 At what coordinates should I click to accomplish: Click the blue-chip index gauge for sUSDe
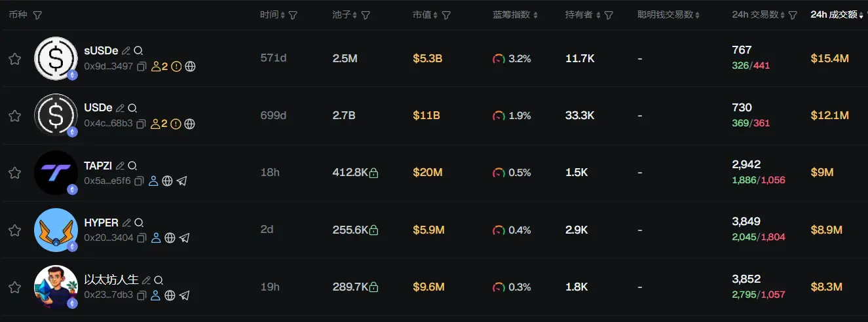coord(499,59)
